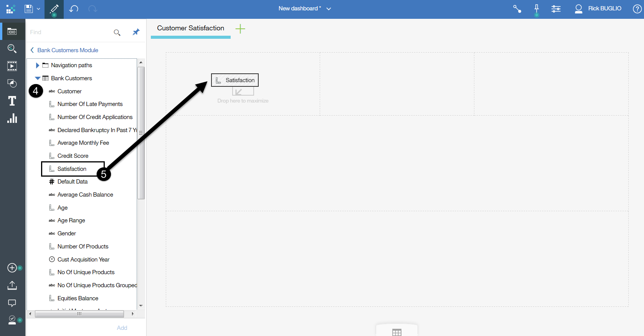Click vertical scrollbar up arrow
The width and height of the screenshot is (644, 336).
[x=141, y=62]
